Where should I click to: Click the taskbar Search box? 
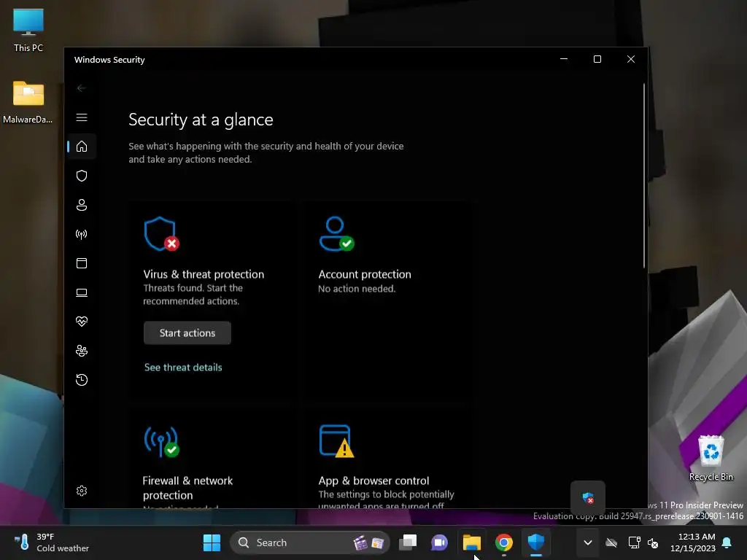pos(309,542)
